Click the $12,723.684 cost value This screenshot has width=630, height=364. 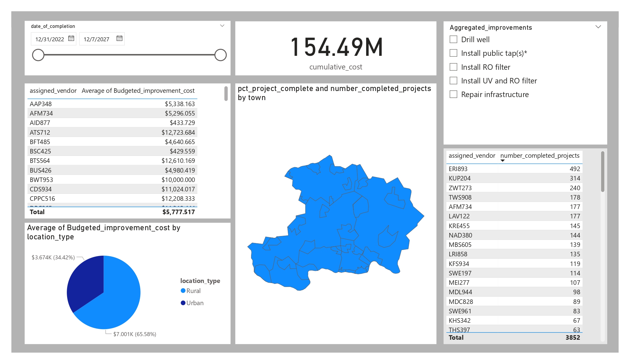coord(178,132)
